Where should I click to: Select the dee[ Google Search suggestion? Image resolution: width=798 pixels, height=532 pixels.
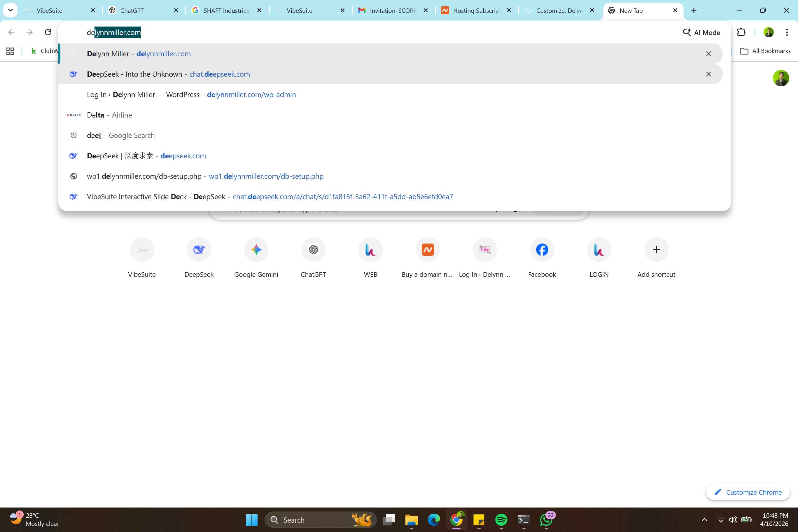390,135
